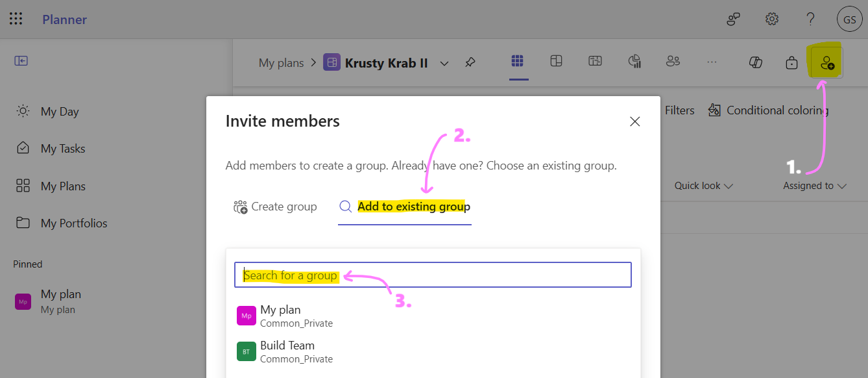
Task: Open the app launcher waffle icon
Action: pos(16,19)
